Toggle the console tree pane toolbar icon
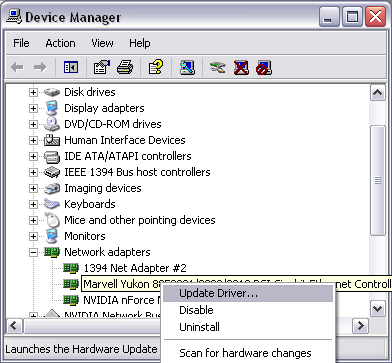Screen dimensions: 392x363 (71, 68)
